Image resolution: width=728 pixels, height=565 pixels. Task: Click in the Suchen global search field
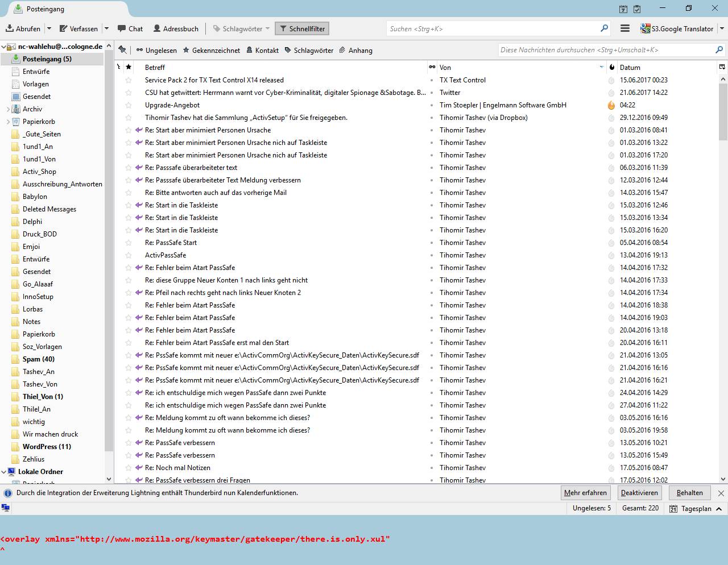[492, 28]
